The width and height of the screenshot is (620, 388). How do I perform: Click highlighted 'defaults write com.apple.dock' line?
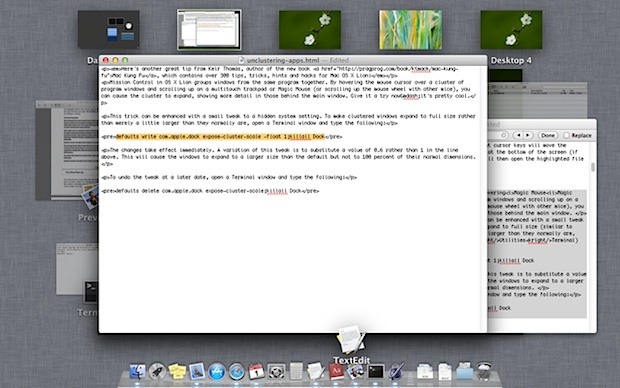[x=221, y=137]
